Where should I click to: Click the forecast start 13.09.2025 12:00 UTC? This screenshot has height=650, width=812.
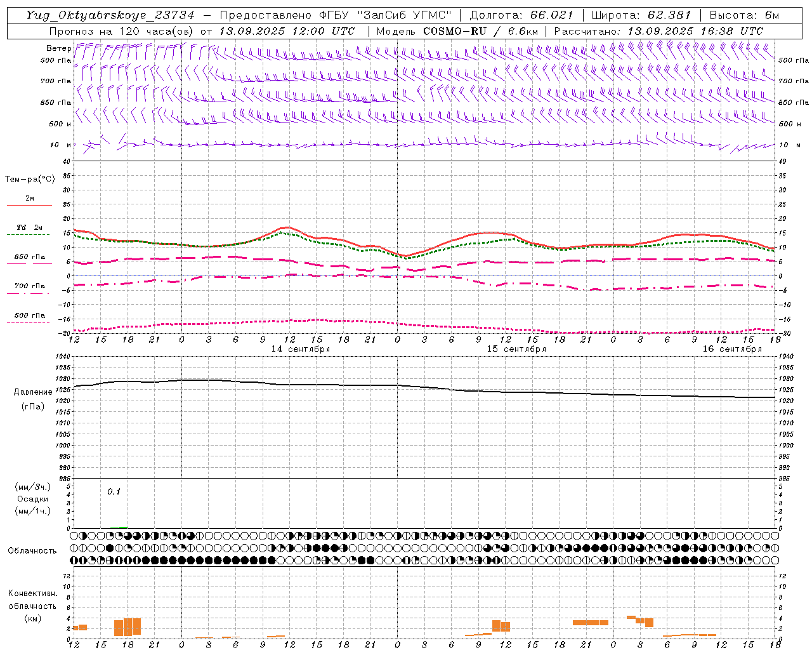click(x=287, y=31)
